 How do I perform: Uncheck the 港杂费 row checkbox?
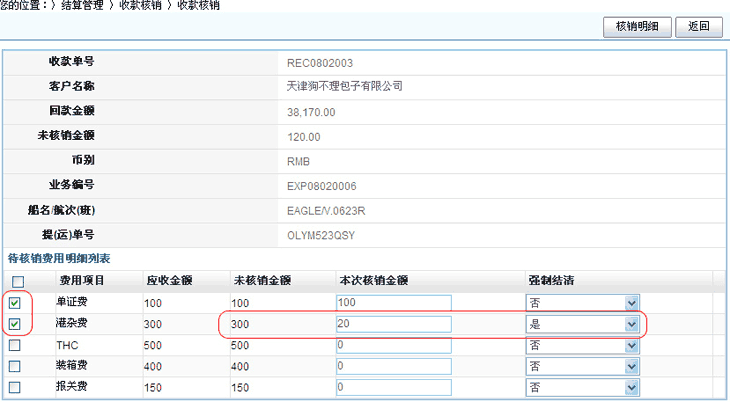(15, 324)
